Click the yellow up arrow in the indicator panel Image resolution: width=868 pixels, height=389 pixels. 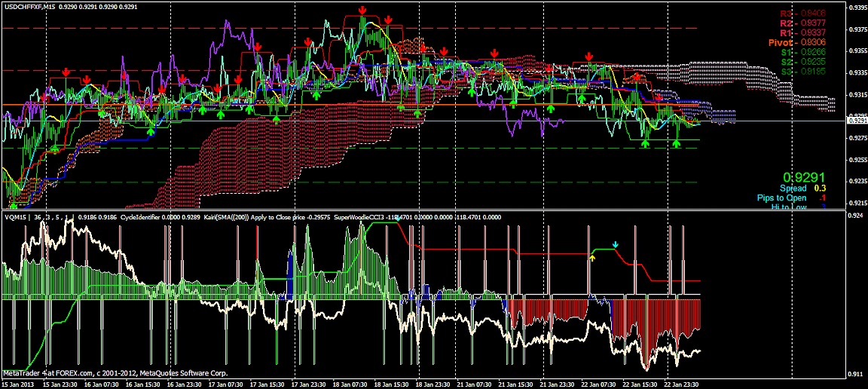click(x=592, y=258)
